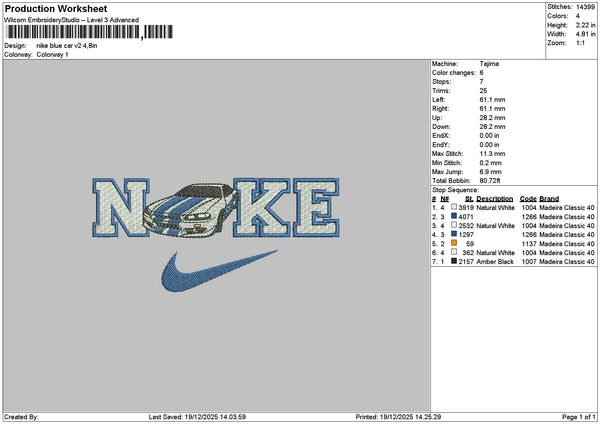
Task: Click the 'Left:' label
Action: point(439,100)
